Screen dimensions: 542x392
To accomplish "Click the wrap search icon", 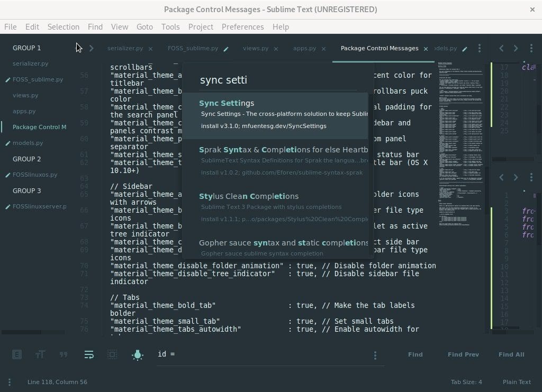I will [x=88, y=354].
